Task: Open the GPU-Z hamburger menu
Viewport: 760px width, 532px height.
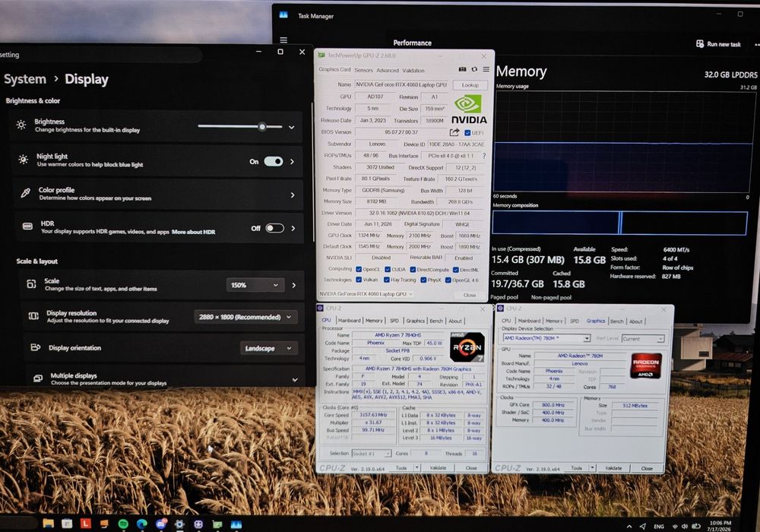Action: click(x=486, y=69)
